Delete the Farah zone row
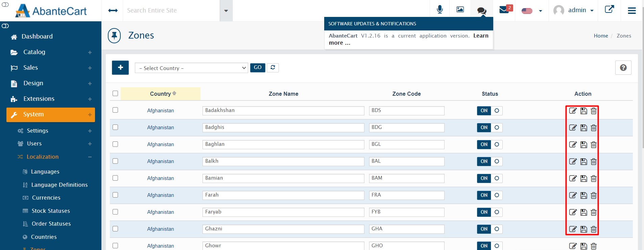 tap(594, 195)
